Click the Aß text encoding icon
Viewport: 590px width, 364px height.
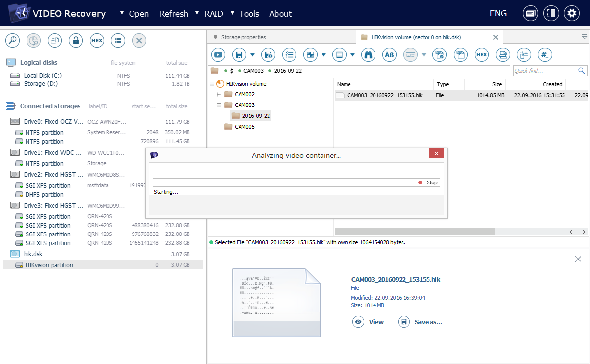pyautogui.click(x=389, y=55)
